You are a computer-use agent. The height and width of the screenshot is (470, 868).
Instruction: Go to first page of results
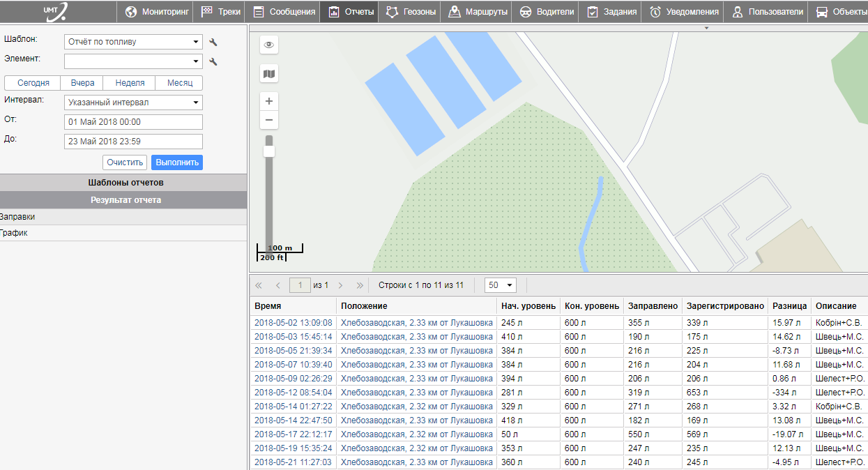pos(259,285)
